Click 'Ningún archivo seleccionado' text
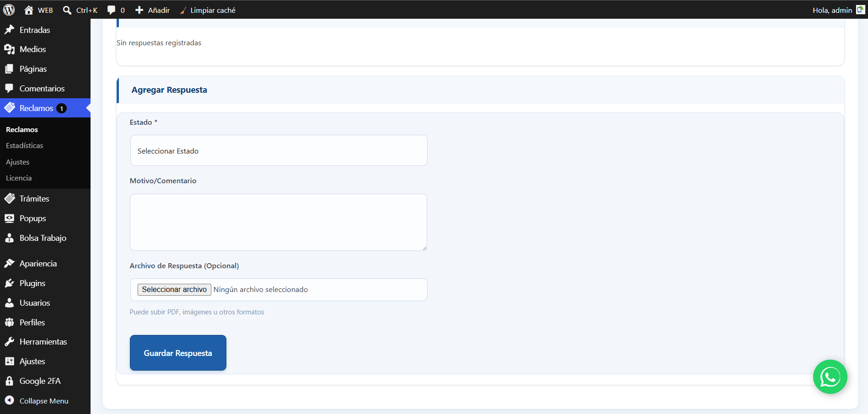Viewport: 868px width, 414px height. click(x=261, y=290)
